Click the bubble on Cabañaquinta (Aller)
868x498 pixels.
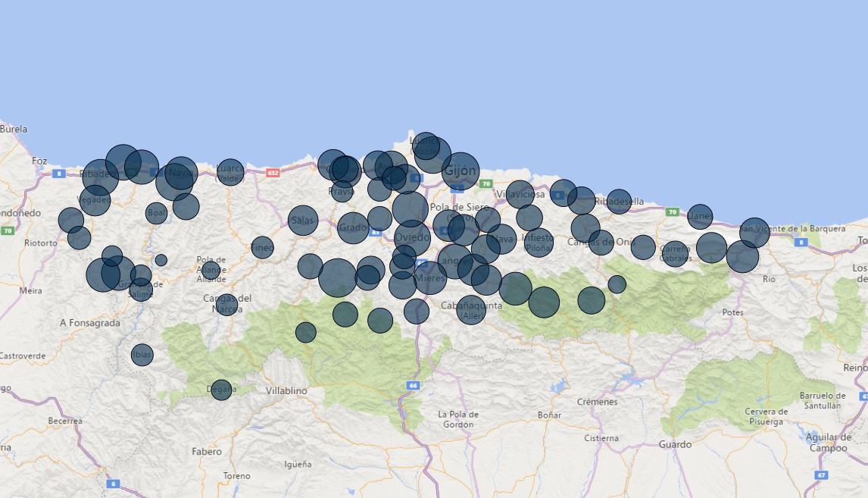[x=470, y=310]
